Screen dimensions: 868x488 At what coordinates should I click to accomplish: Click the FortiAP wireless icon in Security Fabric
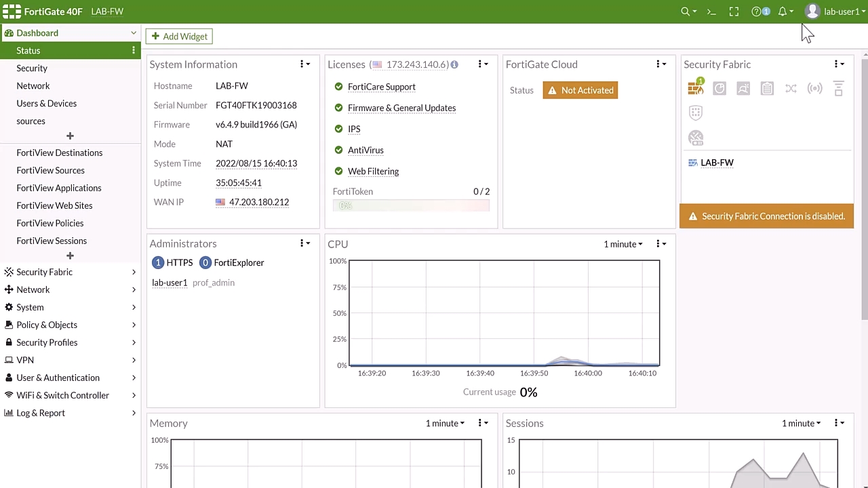tap(814, 89)
